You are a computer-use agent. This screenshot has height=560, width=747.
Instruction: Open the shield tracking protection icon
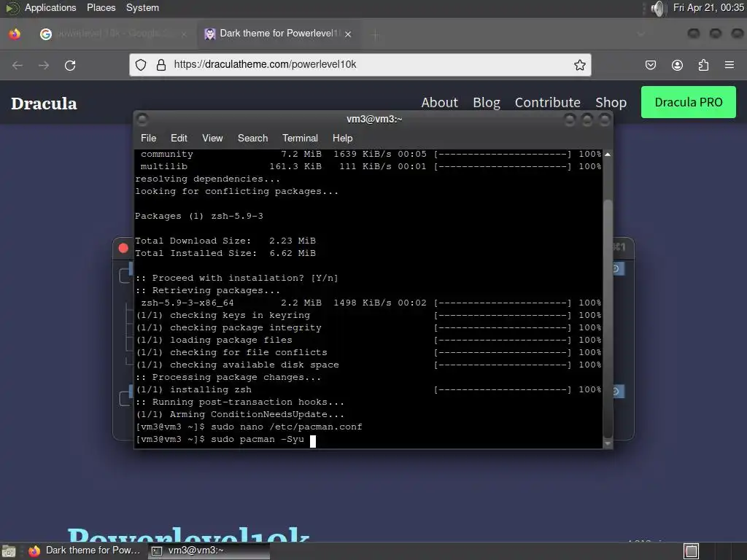click(141, 65)
